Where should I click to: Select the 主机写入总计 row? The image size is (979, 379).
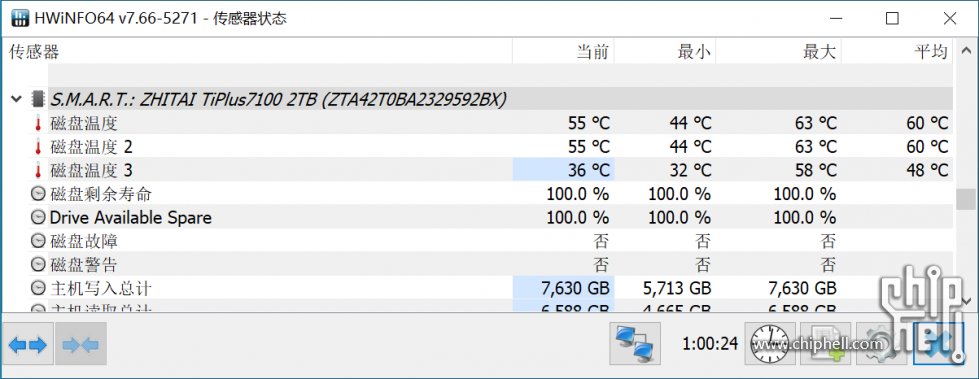pyautogui.click(x=480, y=288)
